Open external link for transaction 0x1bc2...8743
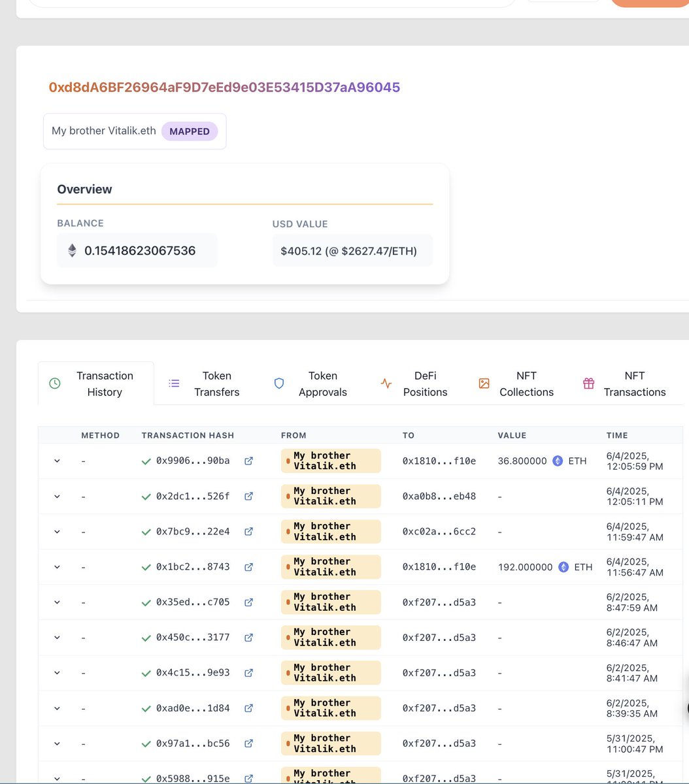 (x=248, y=567)
